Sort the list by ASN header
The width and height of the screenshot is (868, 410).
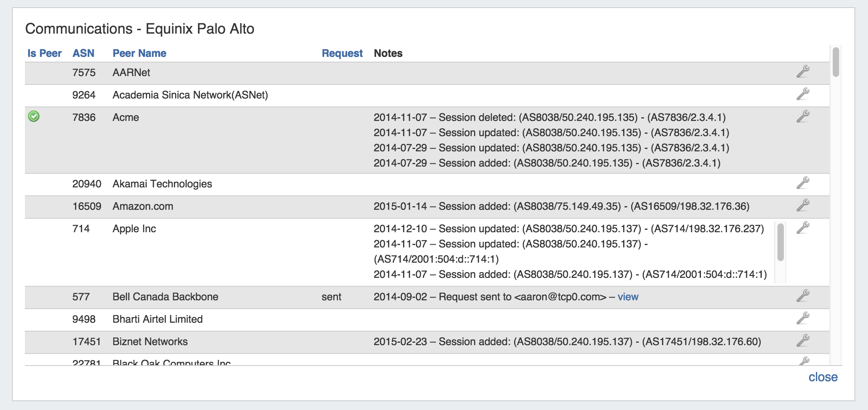click(83, 53)
